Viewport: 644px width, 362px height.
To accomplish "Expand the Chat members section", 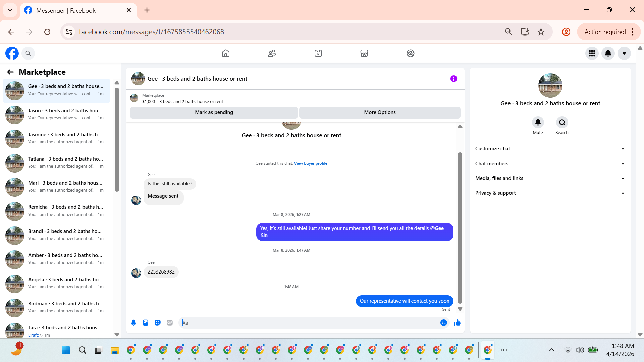I will pos(549,164).
